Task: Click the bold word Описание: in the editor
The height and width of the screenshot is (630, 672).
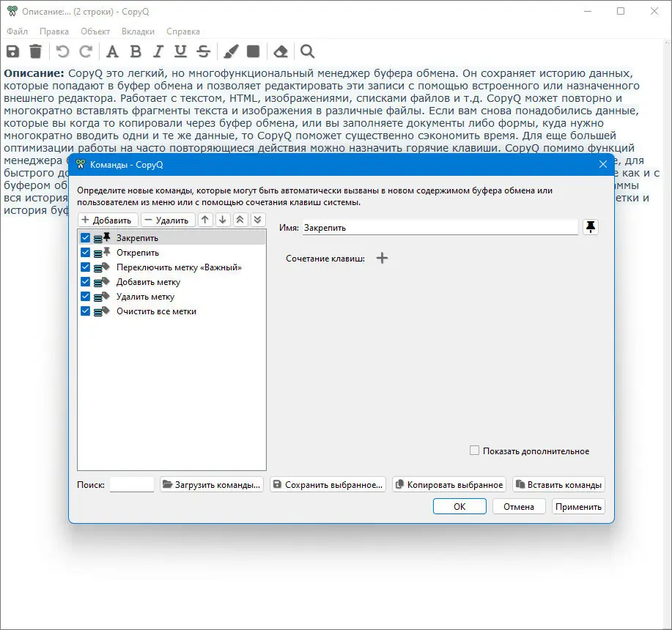Action: coord(34,73)
